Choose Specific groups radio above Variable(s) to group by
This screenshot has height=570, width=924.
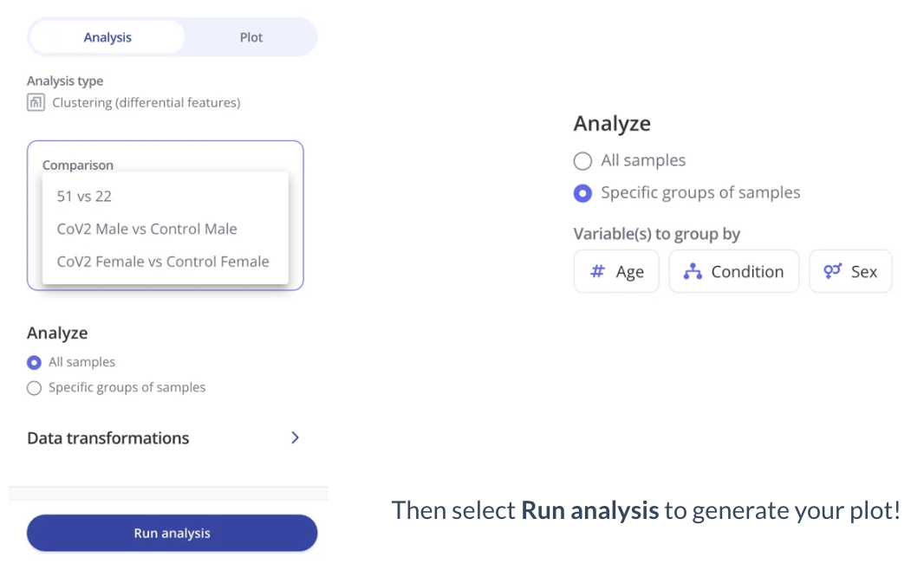click(583, 193)
